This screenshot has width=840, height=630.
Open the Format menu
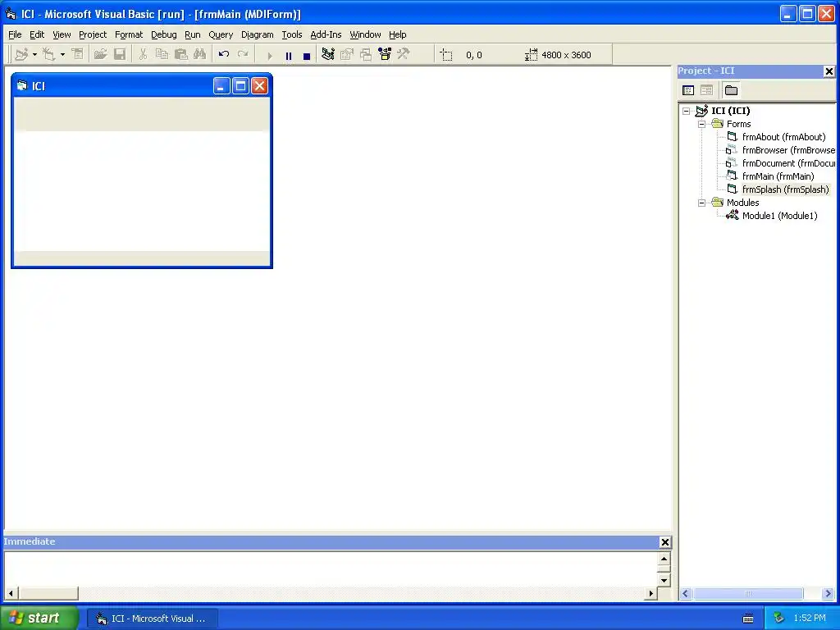tap(129, 34)
